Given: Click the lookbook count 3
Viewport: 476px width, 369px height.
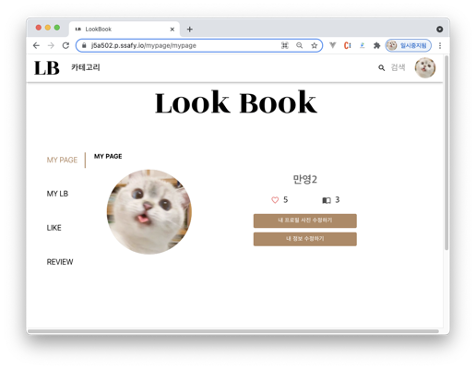Looking at the screenshot, I should pos(337,200).
